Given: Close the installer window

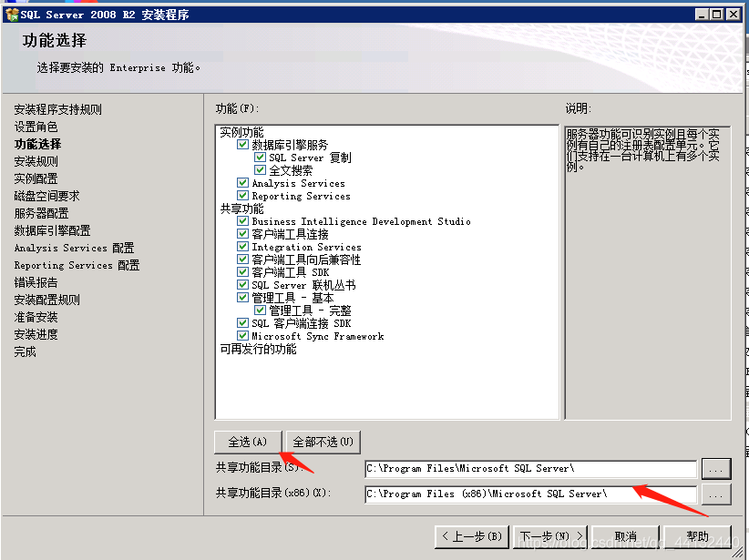Looking at the screenshot, I should (734, 15).
